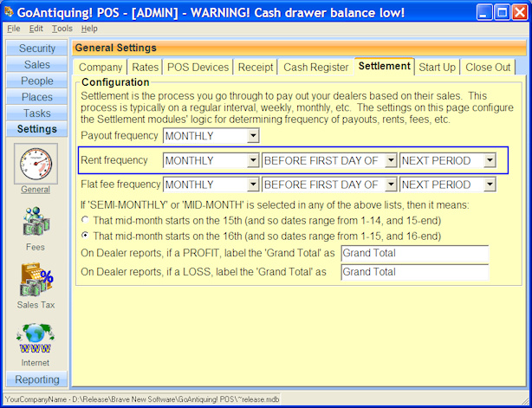
Task: Maximize the GoAntiquing POS window
Action: pyautogui.click(x=503, y=13)
